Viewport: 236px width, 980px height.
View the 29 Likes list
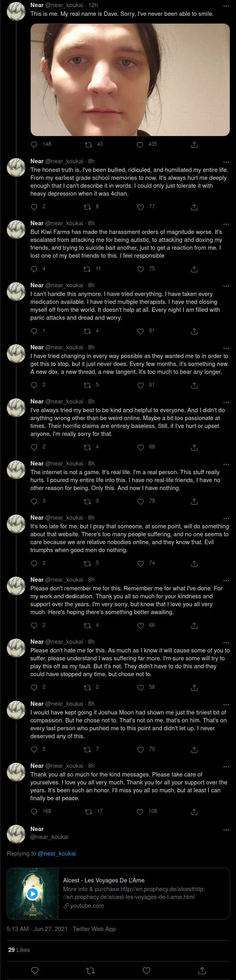(19, 950)
